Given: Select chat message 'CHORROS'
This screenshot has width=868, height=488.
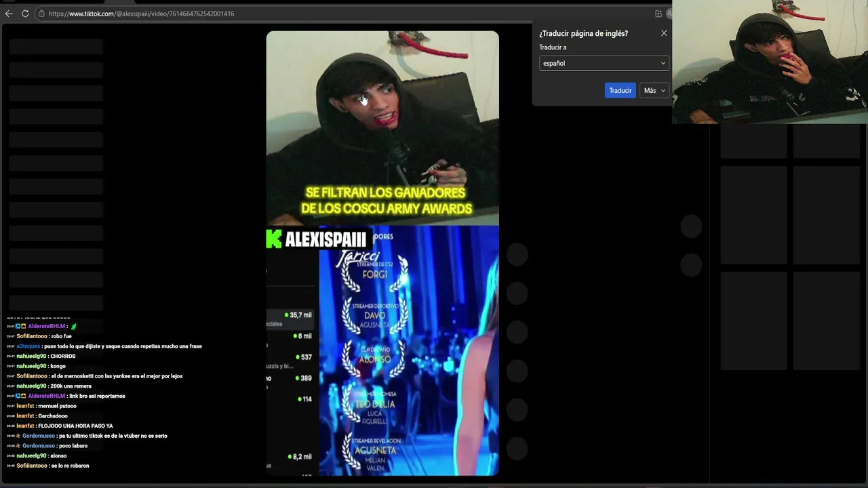Looking at the screenshot, I should pyautogui.click(x=63, y=357).
